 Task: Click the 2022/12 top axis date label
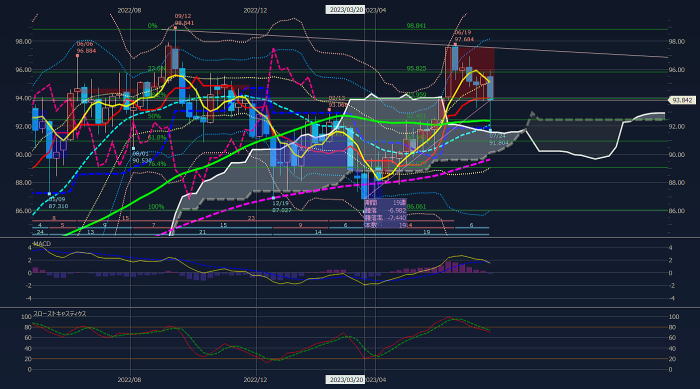coord(255,10)
